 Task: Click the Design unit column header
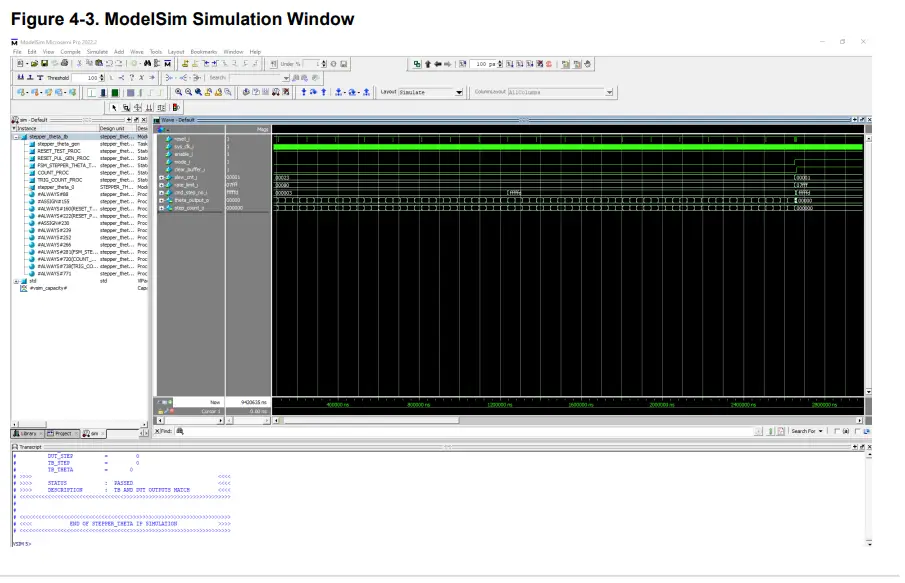(x=117, y=128)
